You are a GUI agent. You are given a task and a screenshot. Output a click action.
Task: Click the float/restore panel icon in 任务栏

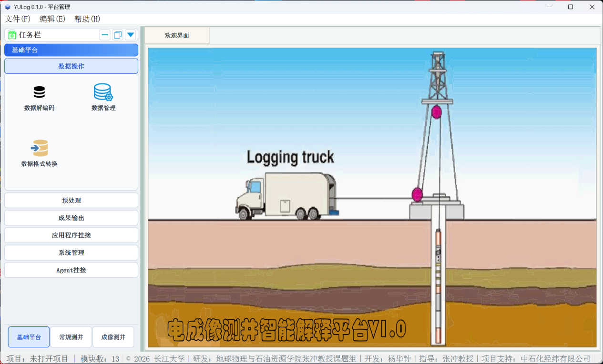118,35
